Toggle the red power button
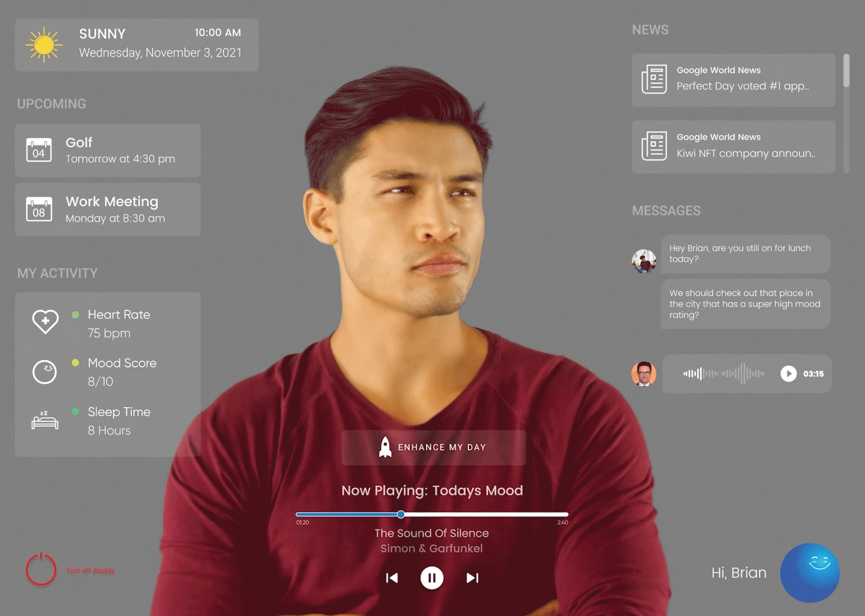This screenshot has height=616, width=865. [41, 568]
